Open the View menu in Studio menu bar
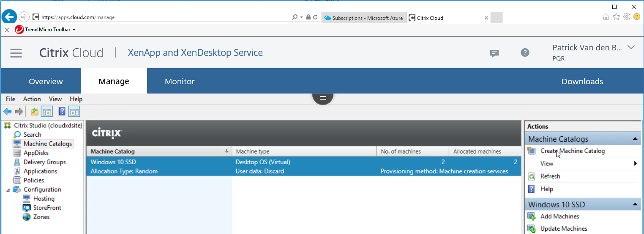Screen dimensions: 644x234 coord(55,99)
